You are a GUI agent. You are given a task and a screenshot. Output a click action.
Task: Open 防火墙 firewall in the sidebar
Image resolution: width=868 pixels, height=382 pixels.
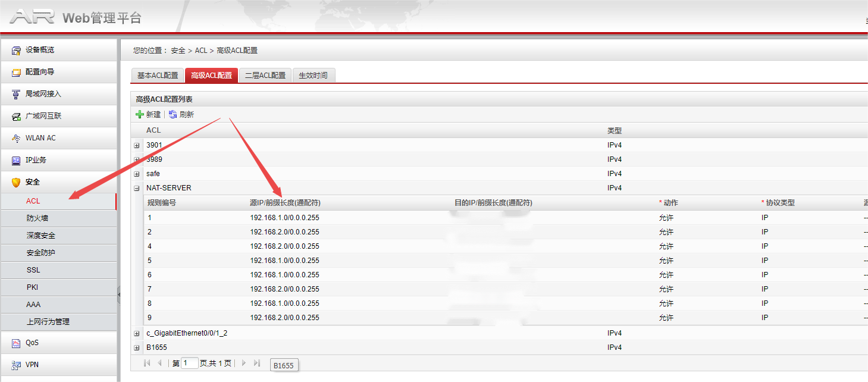click(x=37, y=218)
